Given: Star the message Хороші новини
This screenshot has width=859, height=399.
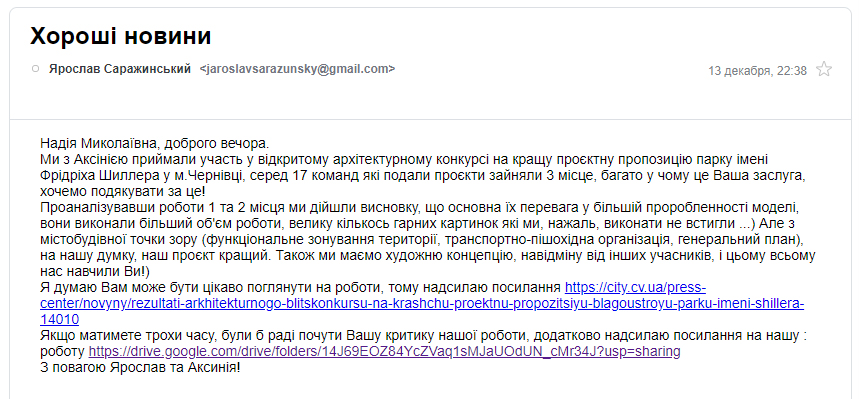Looking at the screenshot, I should (x=823, y=69).
